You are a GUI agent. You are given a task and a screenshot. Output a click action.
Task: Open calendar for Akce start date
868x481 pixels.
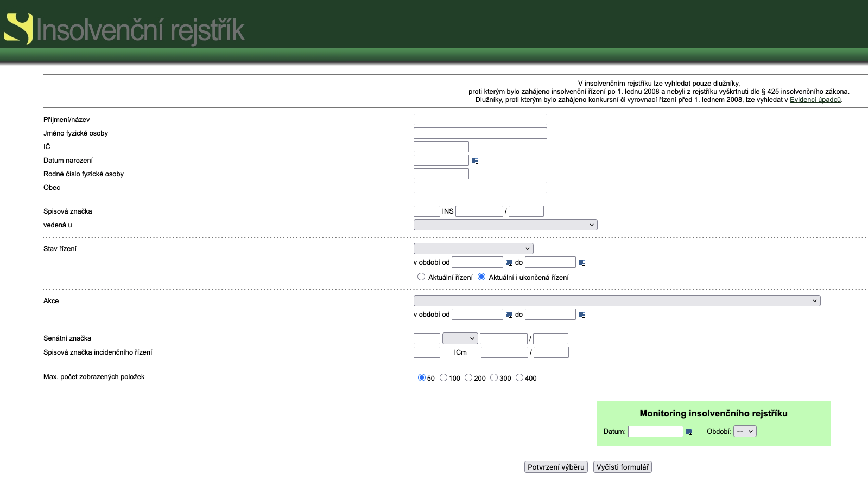tap(509, 315)
